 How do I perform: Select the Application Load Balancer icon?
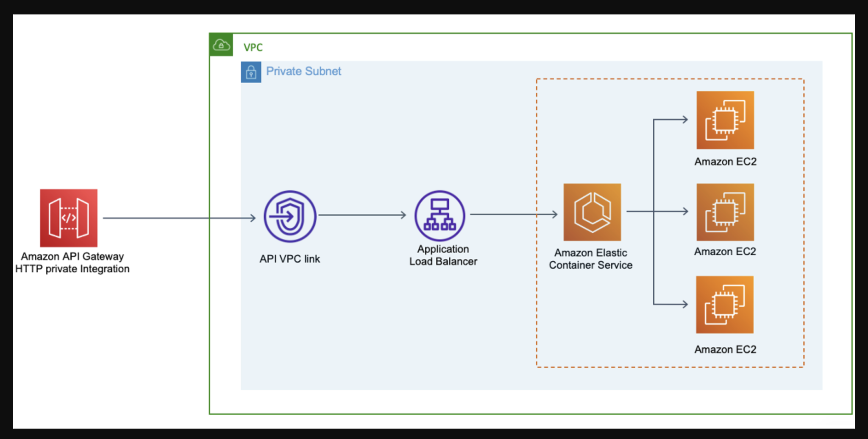[440, 215]
